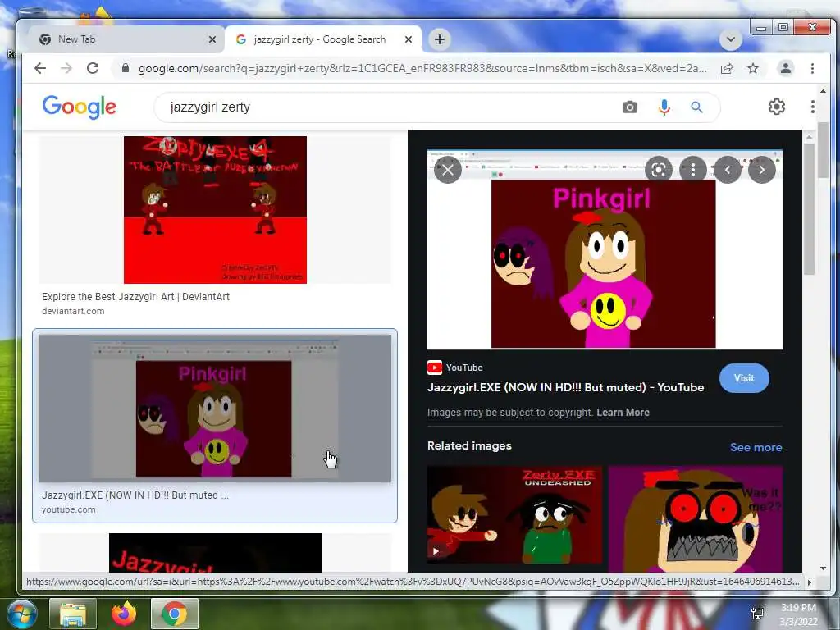Bookmark this page with the star icon
This screenshot has width=840, height=630.
[x=753, y=68]
